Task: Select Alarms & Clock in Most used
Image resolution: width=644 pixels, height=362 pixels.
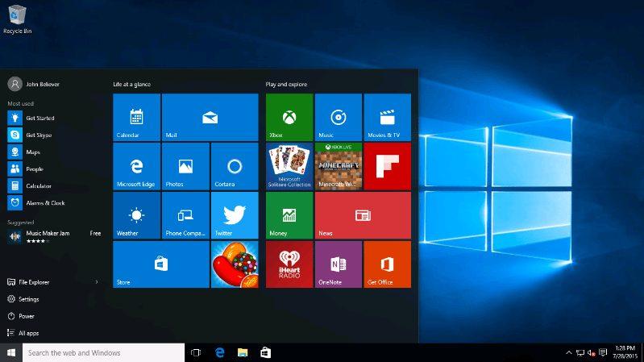Action: (44, 203)
